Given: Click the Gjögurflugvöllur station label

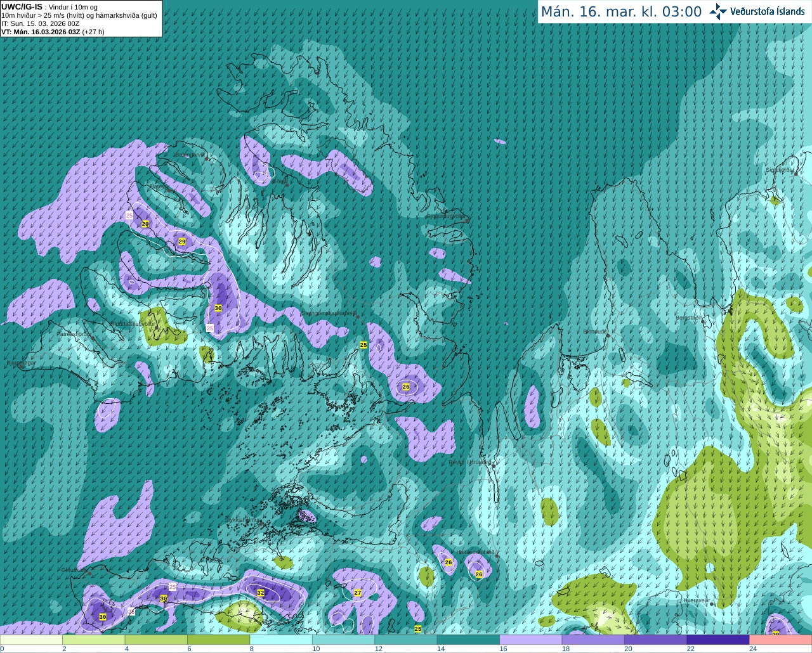Looking at the screenshot, I should click(446, 216).
